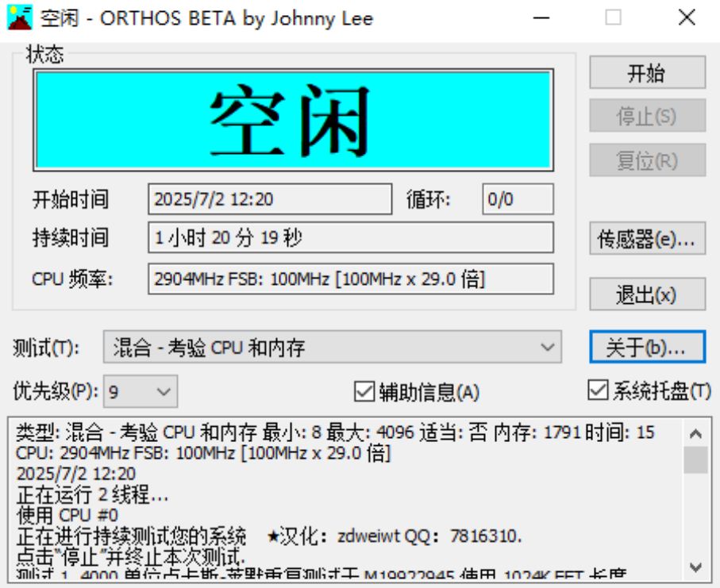The width and height of the screenshot is (720, 588).
Task: Uncheck the 辅助信息(A) auxiliary info checkbox
Action: (x=362, y=390)
